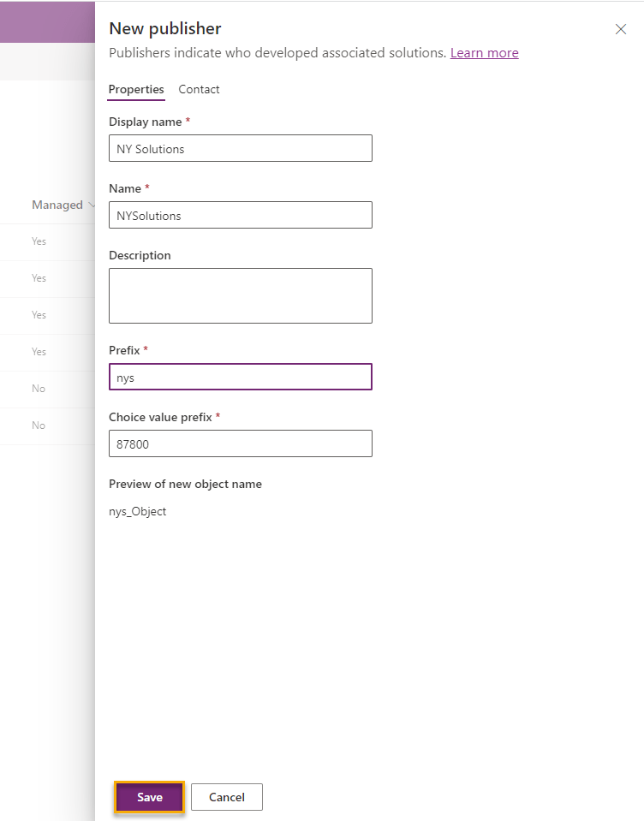The height and width of the screenshot is (821, 644).
Task: Click the New publisher heading
Action: [164, 28]
